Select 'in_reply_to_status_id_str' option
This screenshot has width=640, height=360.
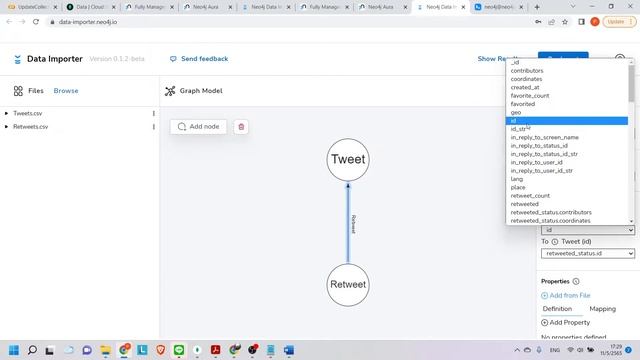coord(567,154)
